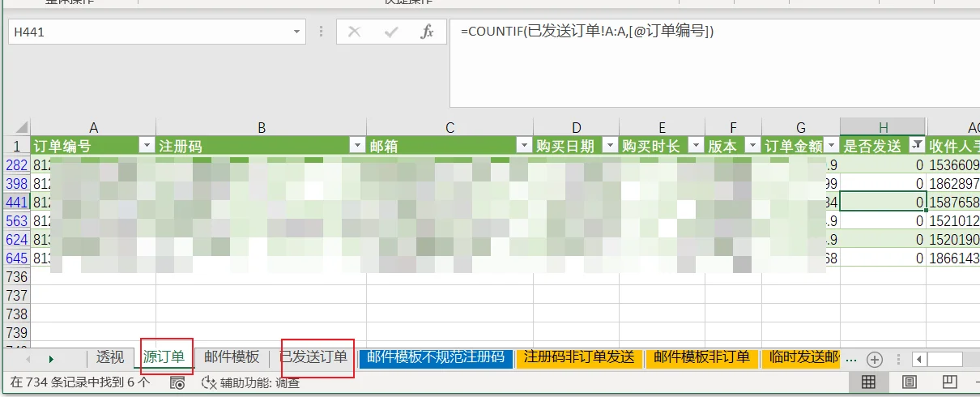Click cell H645 showing 0
The image size is (980, 397).
884,258
